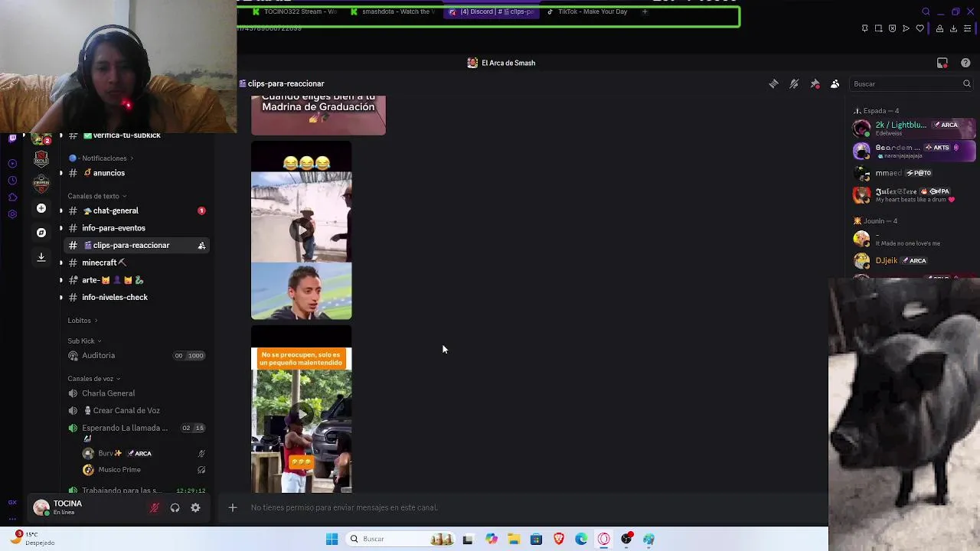Click member 2k / Lightblu in member list
The image size is (980, 551).
(x=915, y=128)
